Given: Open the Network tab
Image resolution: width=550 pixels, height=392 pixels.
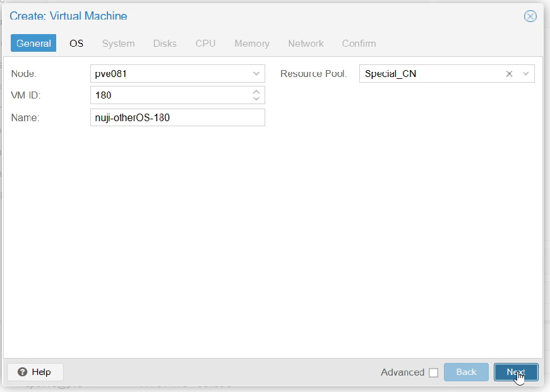Looking at the screenshot, I should (306, 43).
